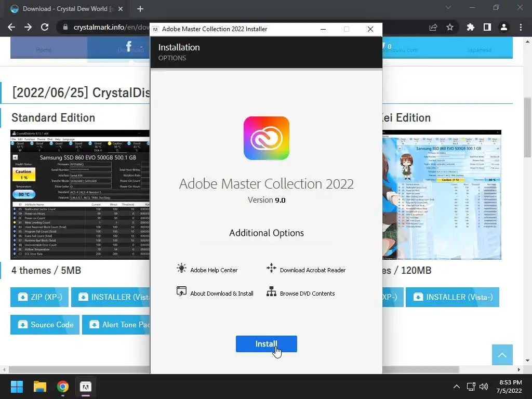532x399 pixels.
Task: Open Kurei Kei Edition screenshot thumbnail
Action: coord(442,195)
